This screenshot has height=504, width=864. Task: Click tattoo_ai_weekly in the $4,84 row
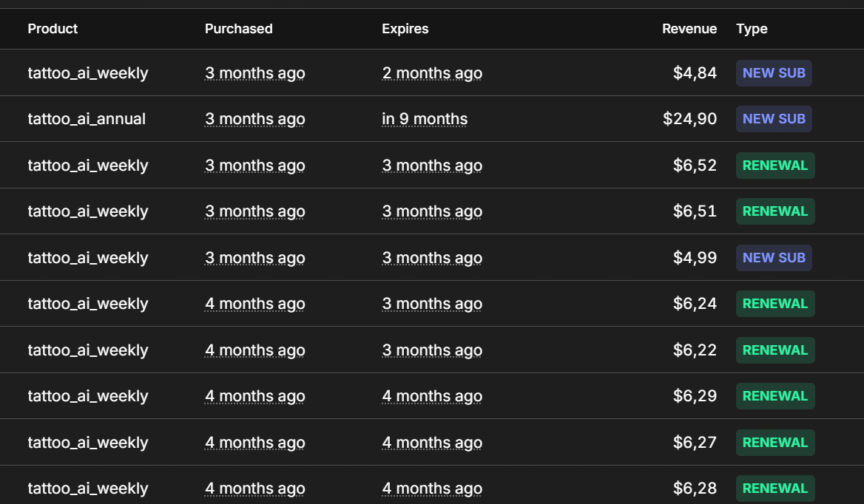point(87,73)
